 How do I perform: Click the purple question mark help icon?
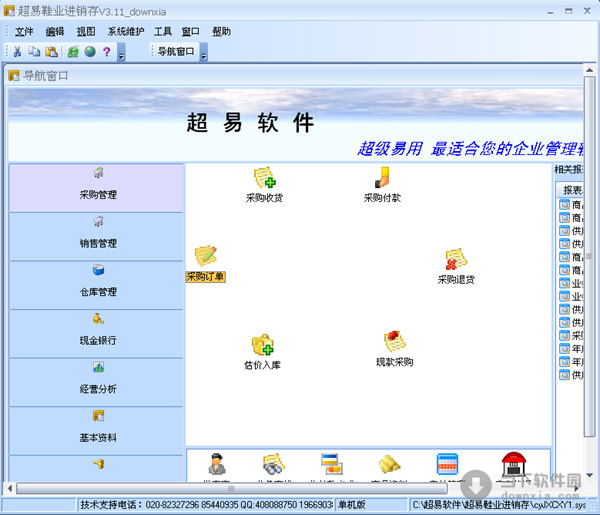point(107,52)
